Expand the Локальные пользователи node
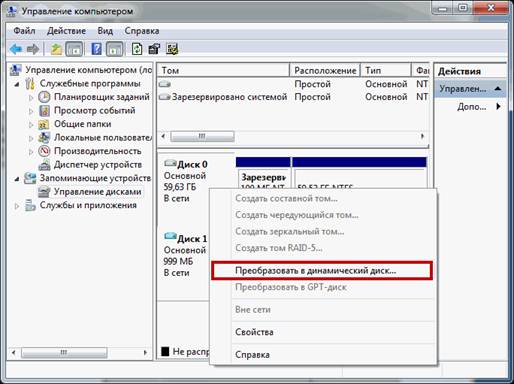 (x=31, y=138)
